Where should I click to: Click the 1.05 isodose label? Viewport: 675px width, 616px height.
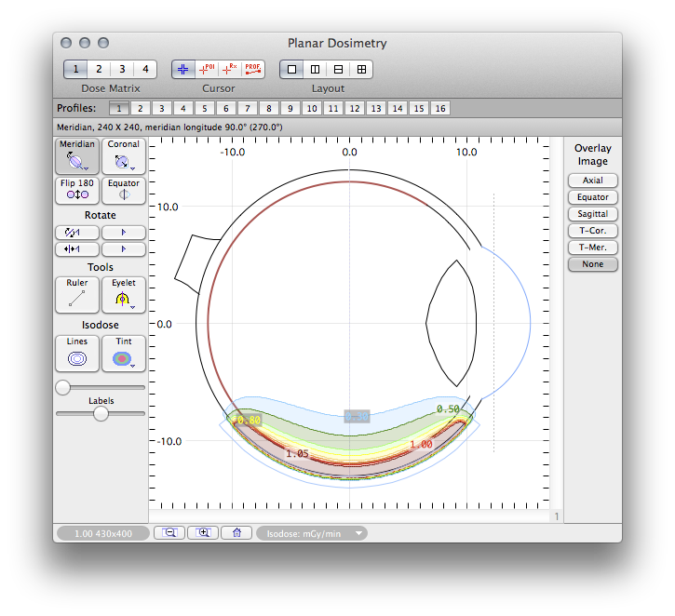(x=297, y=453)
